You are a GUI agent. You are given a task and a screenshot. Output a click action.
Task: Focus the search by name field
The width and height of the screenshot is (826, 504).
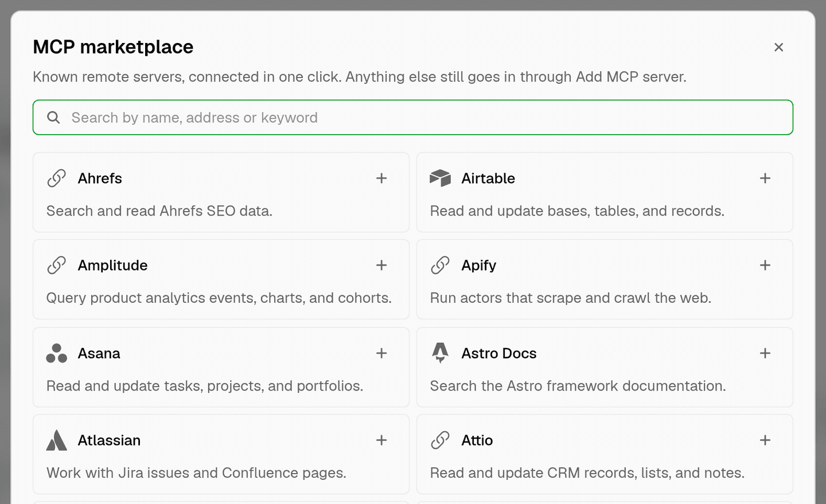pyautogui.click(x=413, y=118)
